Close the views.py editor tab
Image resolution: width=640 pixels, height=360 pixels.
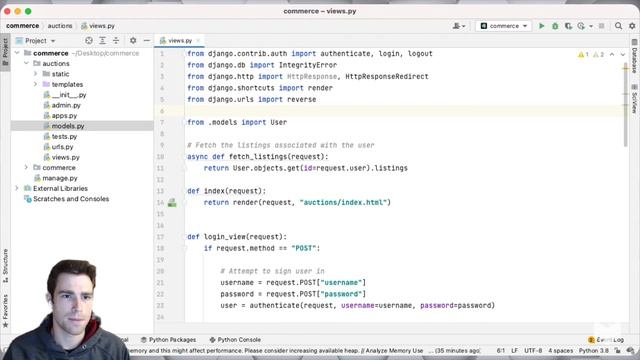[x=198, y=40]
